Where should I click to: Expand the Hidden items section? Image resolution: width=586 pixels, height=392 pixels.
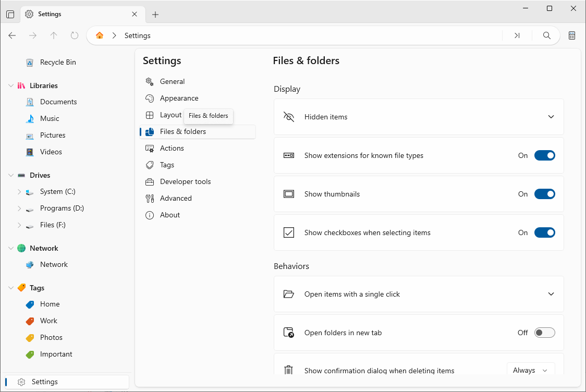(551, 117)
